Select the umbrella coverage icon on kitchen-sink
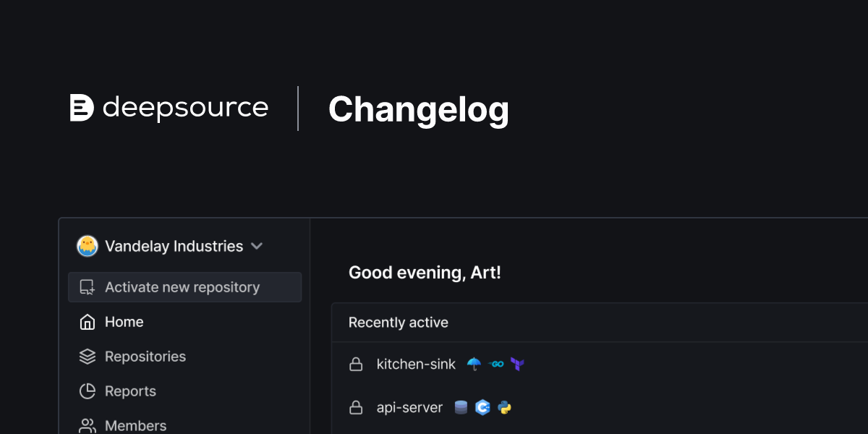868x434 pixels. [x=474, y=364]
